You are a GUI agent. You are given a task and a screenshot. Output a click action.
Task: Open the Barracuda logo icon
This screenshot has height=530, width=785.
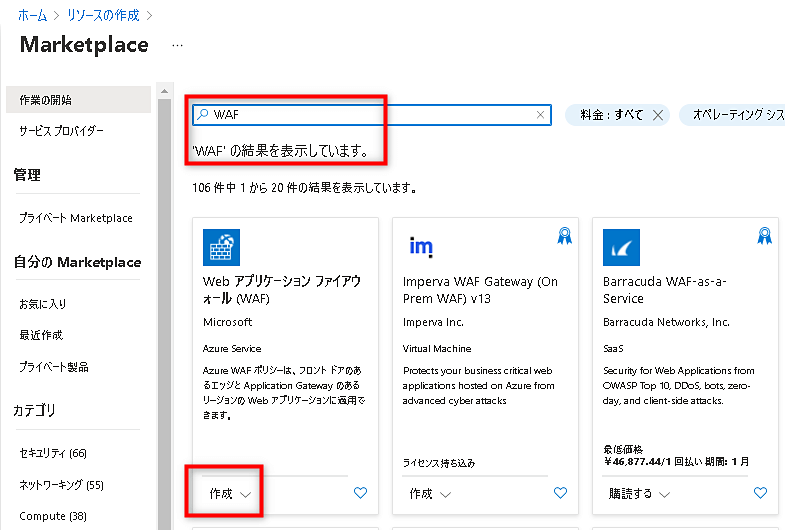pos(621,247)
